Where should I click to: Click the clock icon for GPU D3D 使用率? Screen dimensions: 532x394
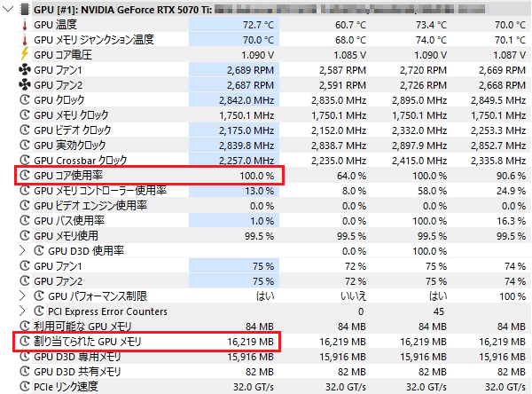click(x=39, y=250)
